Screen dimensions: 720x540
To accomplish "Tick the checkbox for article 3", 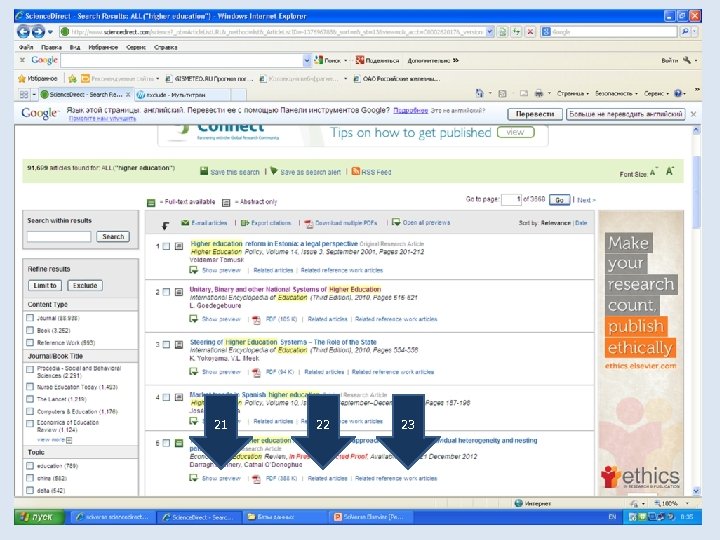I will (x=166, y=344).
